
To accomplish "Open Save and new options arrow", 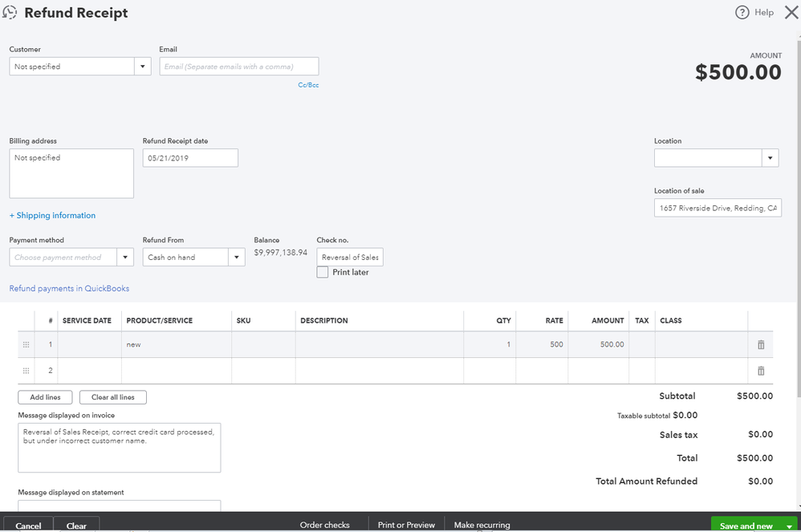I will coord(789,526).
